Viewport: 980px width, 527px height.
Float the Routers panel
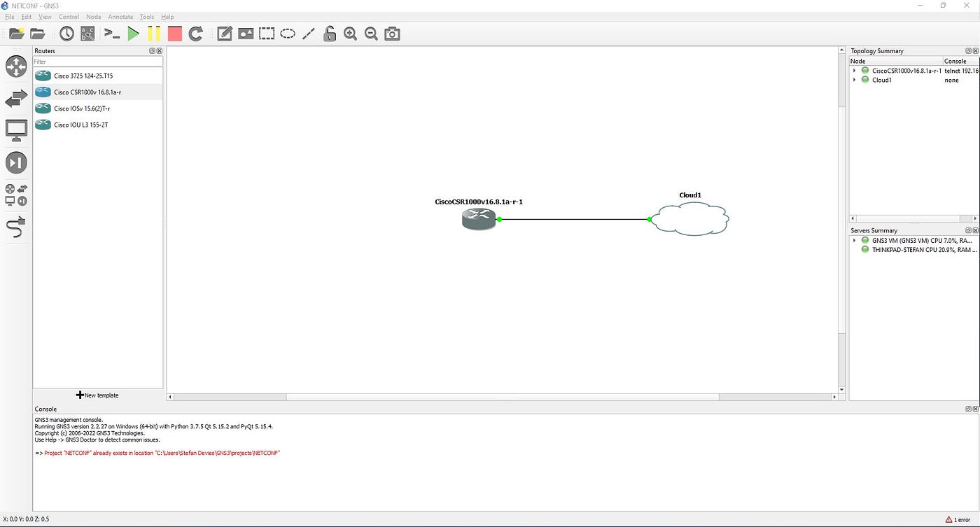(x=152, y=51)
